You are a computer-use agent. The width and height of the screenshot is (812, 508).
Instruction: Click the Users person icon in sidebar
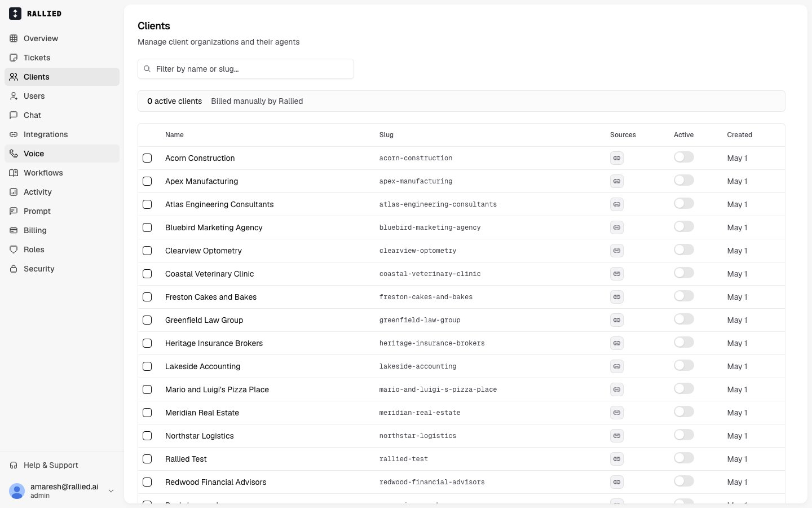14,96
